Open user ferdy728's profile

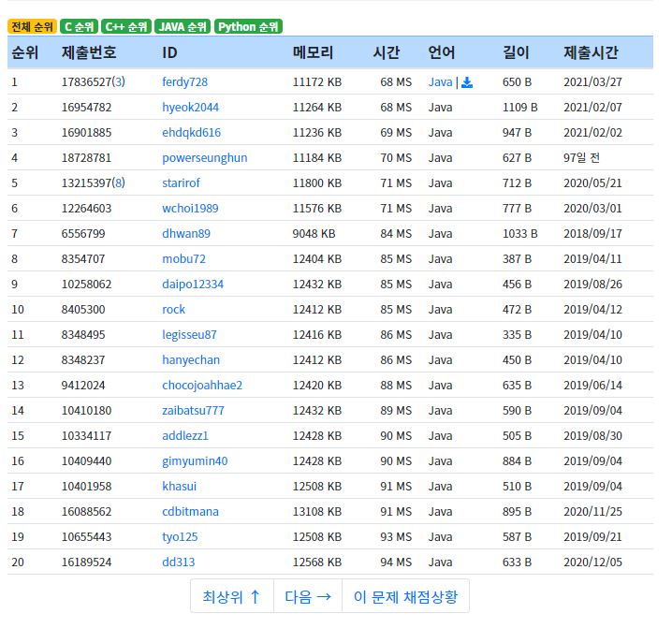click(x=184, y=81)
